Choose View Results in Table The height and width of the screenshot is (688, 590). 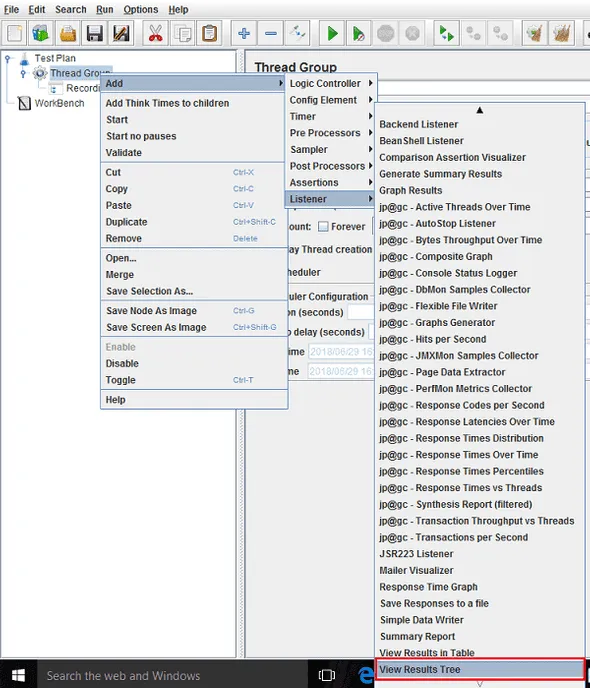(480, 653)
